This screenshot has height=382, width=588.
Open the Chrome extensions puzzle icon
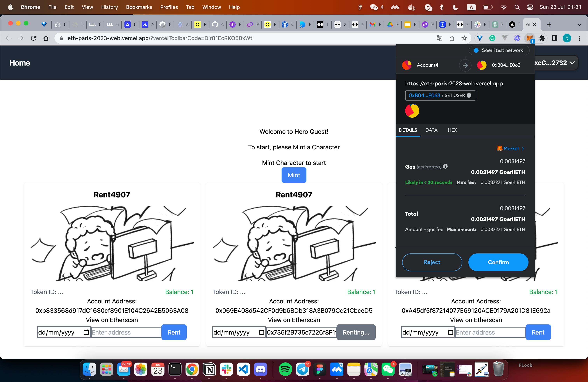click(x=542, y=38)
